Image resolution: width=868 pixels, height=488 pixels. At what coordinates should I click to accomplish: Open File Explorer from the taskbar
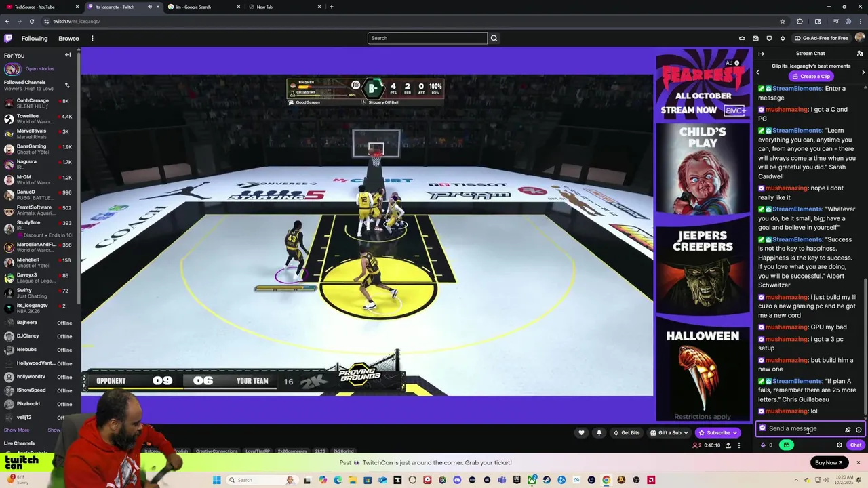(x=353, y=480)
